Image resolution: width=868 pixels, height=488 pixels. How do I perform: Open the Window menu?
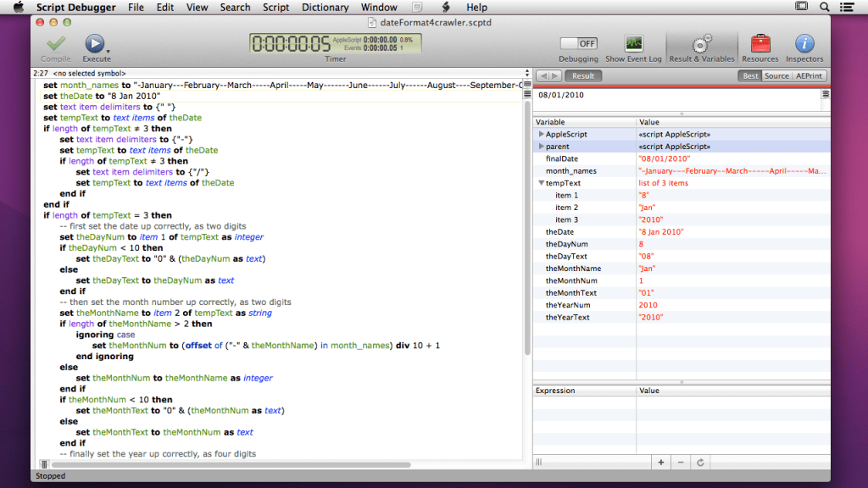(x=379, y=7)
